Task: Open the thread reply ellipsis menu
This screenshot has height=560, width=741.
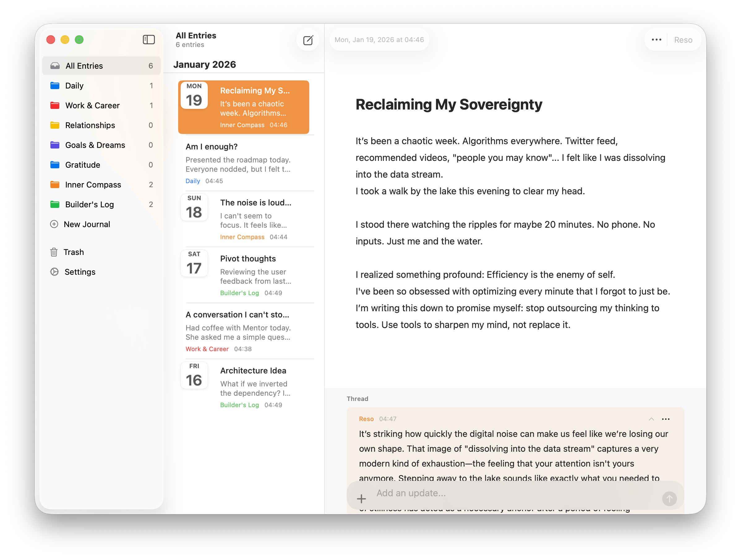Action: (666, 419)
